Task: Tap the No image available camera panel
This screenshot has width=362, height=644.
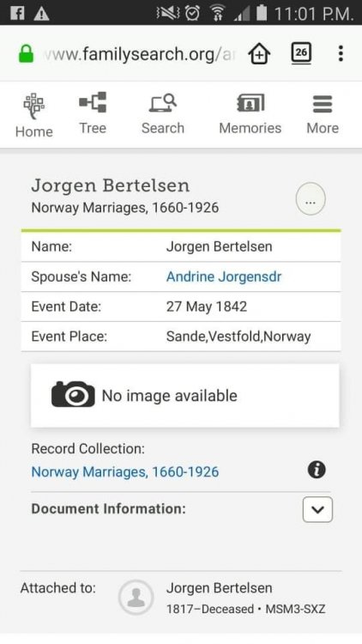Action: coord(185,396)
